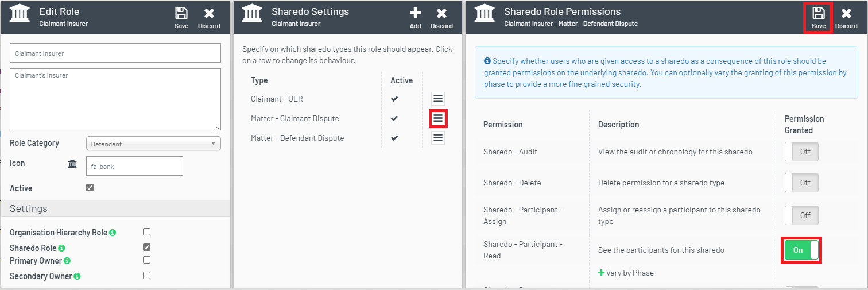This screenshot has width=868, height=290.
Task: Turn on Participant - Assign permission
Action: 801,215
